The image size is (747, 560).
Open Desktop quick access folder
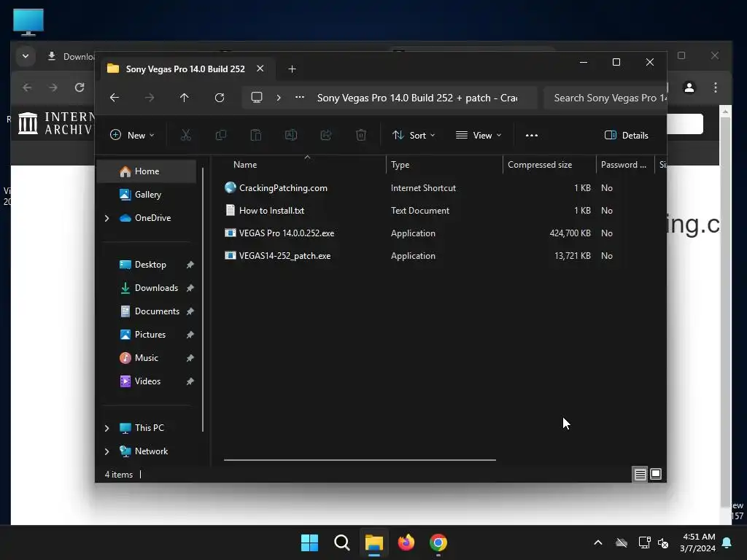[147, 265]
